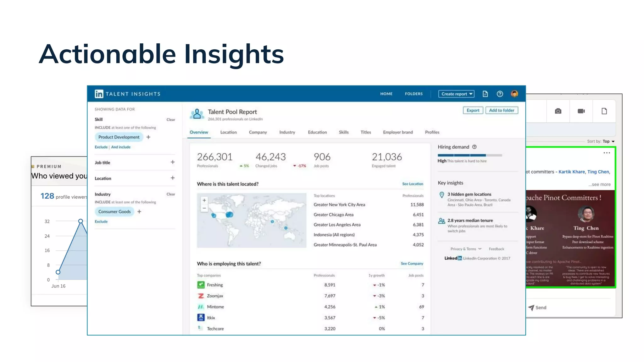Click the video camera icon in the background window
Screen dimensions: 644x362
[581, 111]
